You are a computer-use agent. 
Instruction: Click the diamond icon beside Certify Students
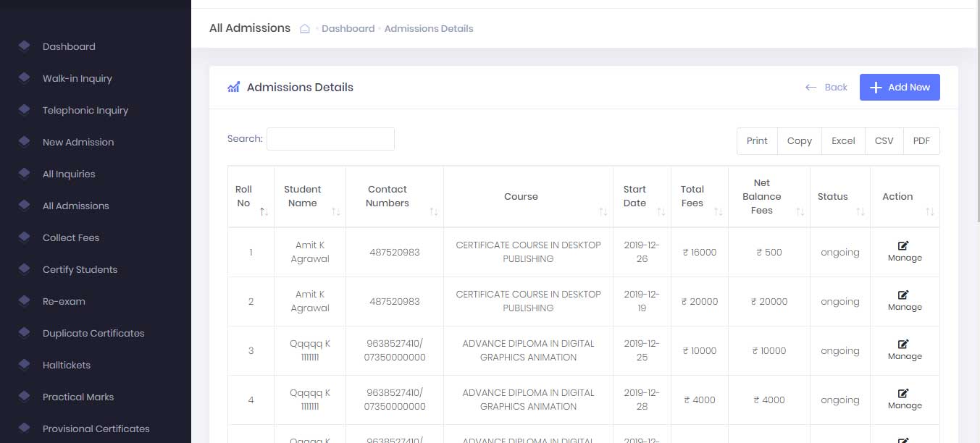24,269
